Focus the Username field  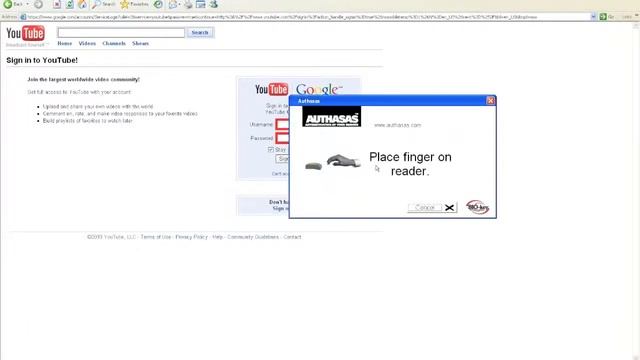282,124
